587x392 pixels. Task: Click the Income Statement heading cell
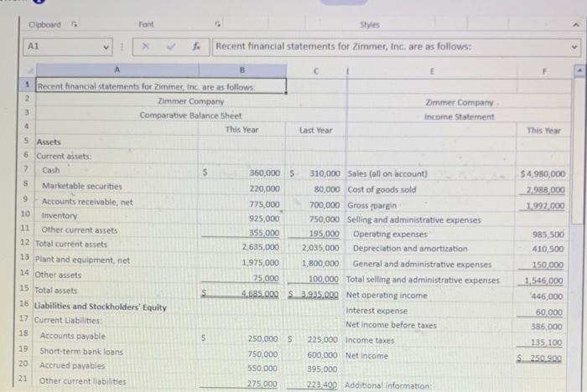[x=460, y=117]
